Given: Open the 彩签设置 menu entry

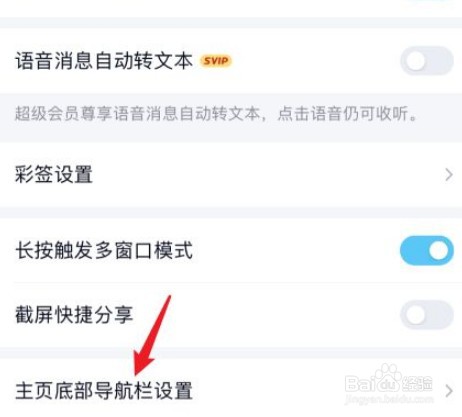Looking at the screenshot, I should click(231, 175).
